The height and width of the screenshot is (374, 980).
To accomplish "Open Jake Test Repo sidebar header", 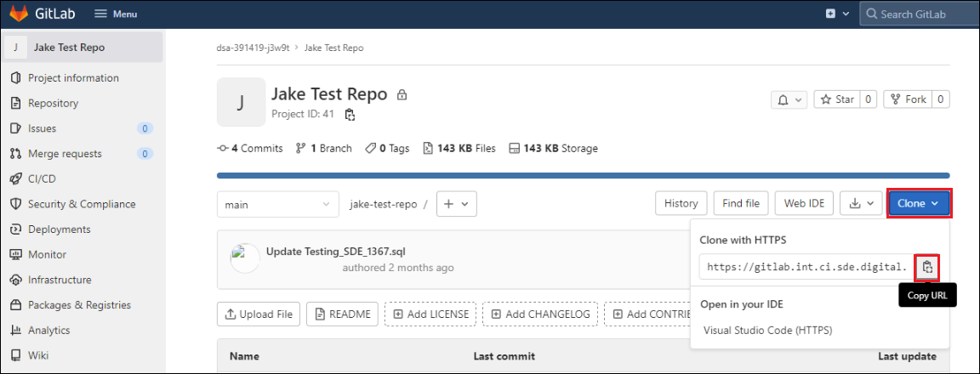I will (83, 48).
